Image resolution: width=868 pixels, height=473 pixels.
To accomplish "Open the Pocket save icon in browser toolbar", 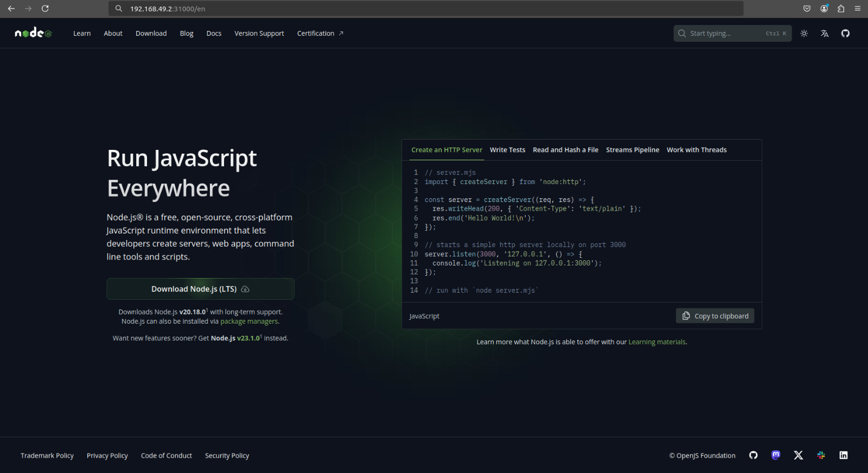I will click(x=807, y=9).
